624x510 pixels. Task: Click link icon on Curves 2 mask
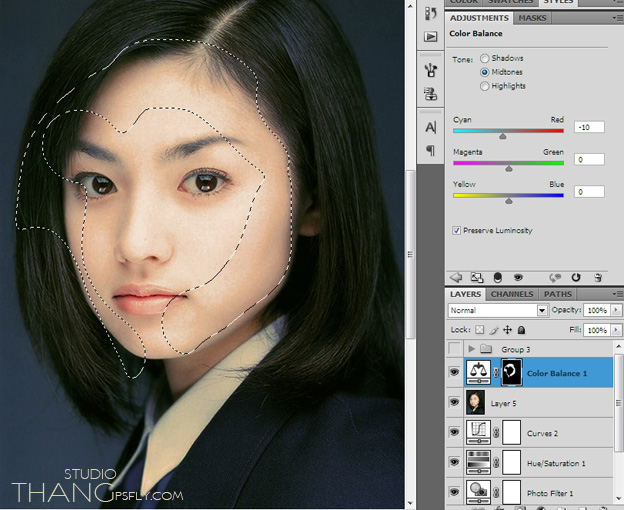pyautogui.click(x=496, y=432)
